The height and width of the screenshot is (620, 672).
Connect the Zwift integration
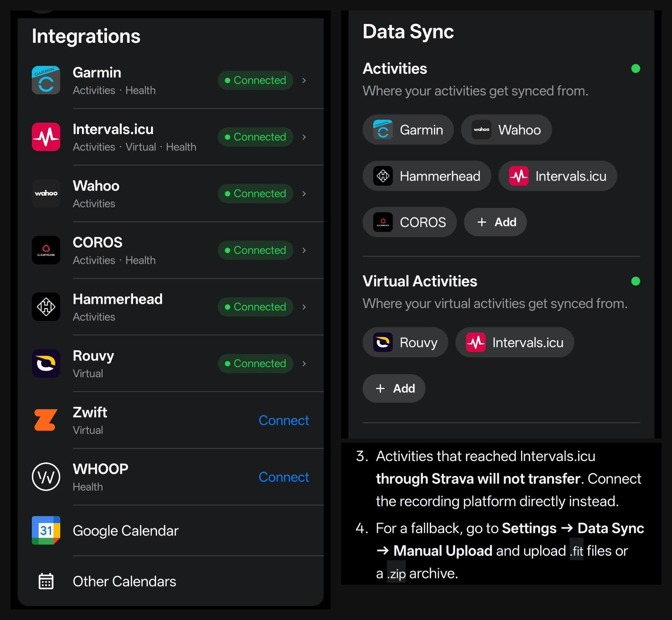[284, 420]
